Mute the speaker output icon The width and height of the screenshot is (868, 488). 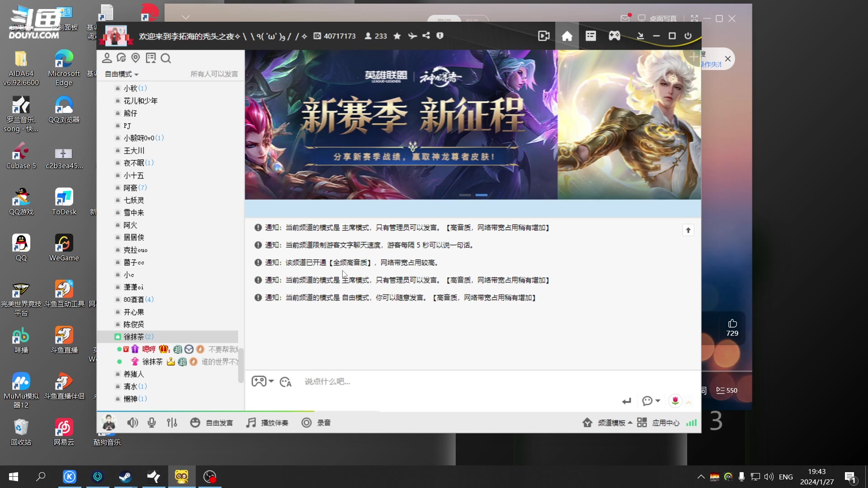pos(132,422)
